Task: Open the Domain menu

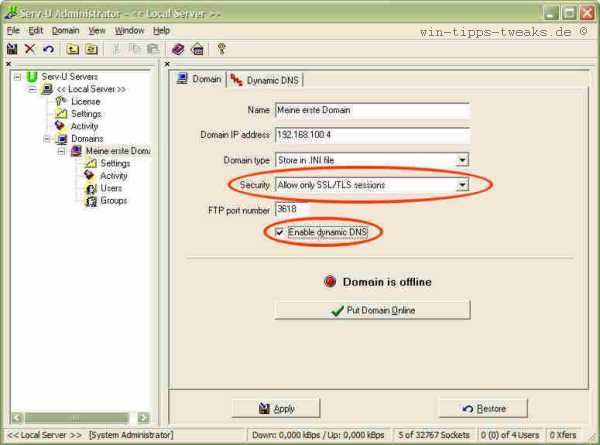Action: pyautogui.click(x=65, y=31)
